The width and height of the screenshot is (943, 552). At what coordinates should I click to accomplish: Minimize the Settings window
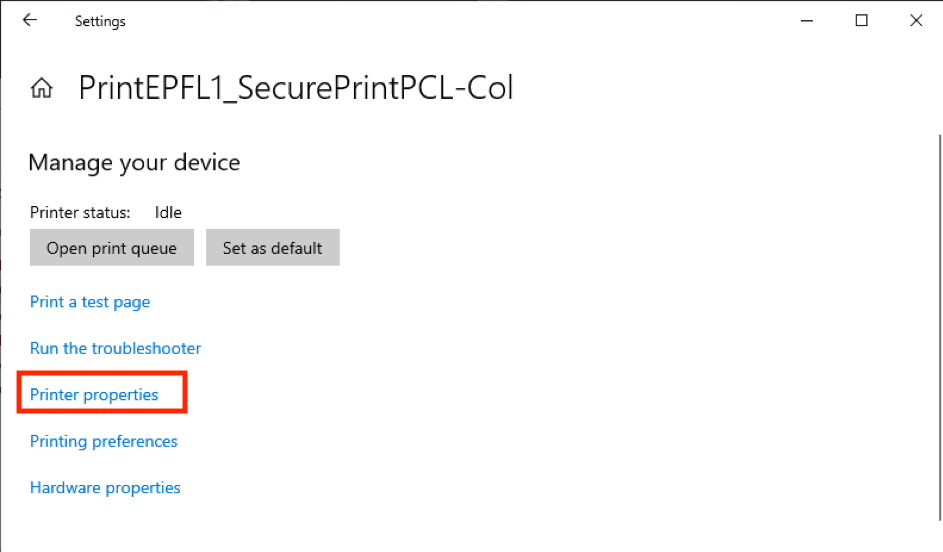[806, 21]
